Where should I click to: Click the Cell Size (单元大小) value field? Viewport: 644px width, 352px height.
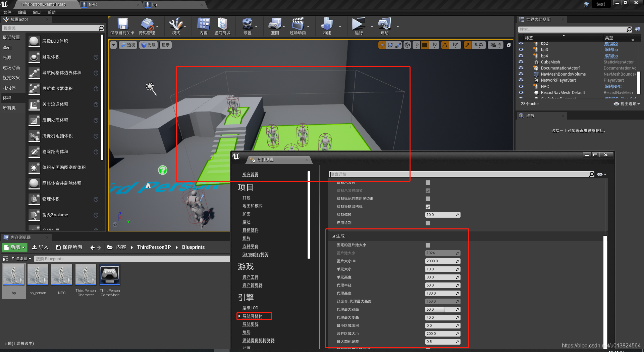click(443, 269)
